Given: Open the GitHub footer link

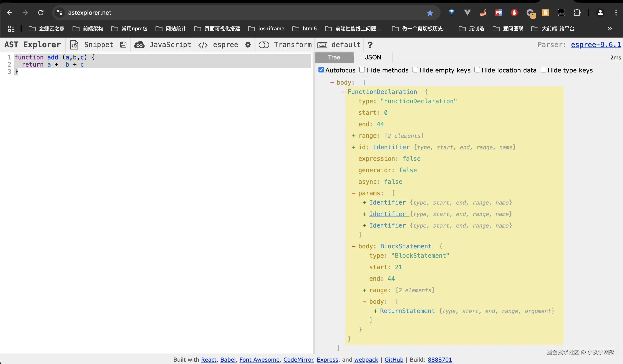Looking at the screenshot, I should pos(394,360).
